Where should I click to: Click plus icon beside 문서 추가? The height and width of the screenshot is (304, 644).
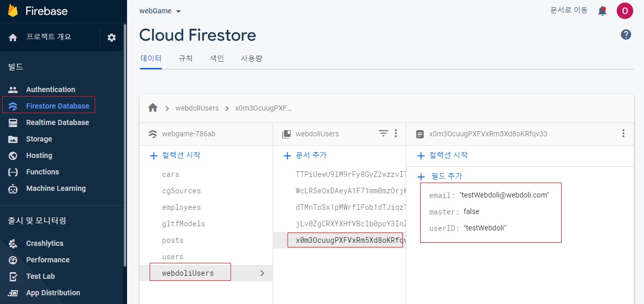288,155
